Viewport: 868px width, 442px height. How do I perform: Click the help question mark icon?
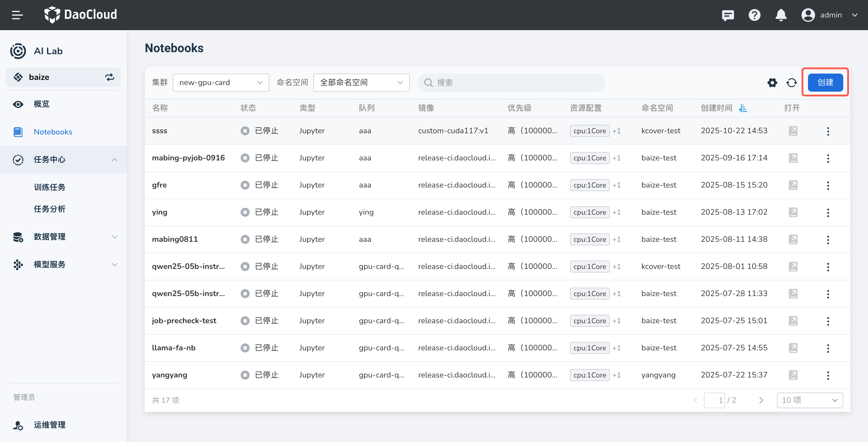pos(754,15)
